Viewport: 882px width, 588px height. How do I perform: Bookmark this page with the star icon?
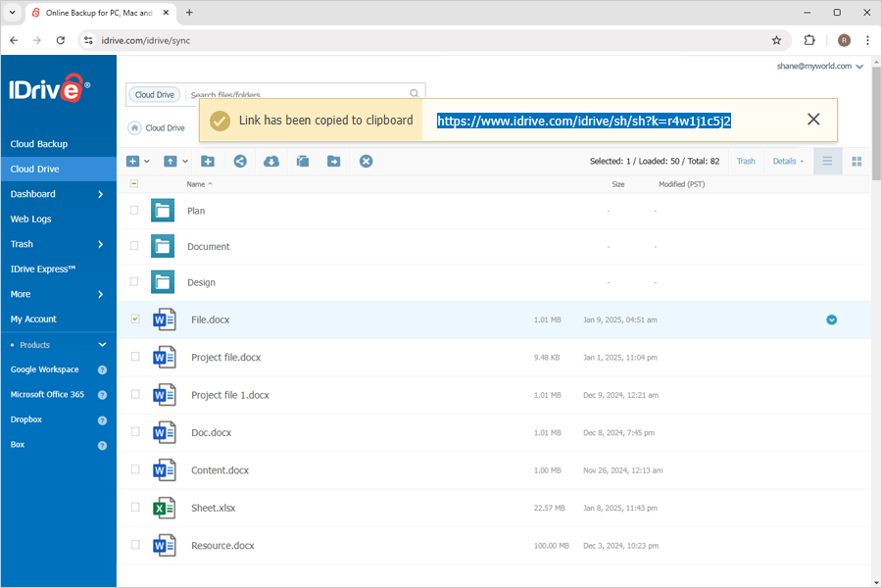[776, 40]
